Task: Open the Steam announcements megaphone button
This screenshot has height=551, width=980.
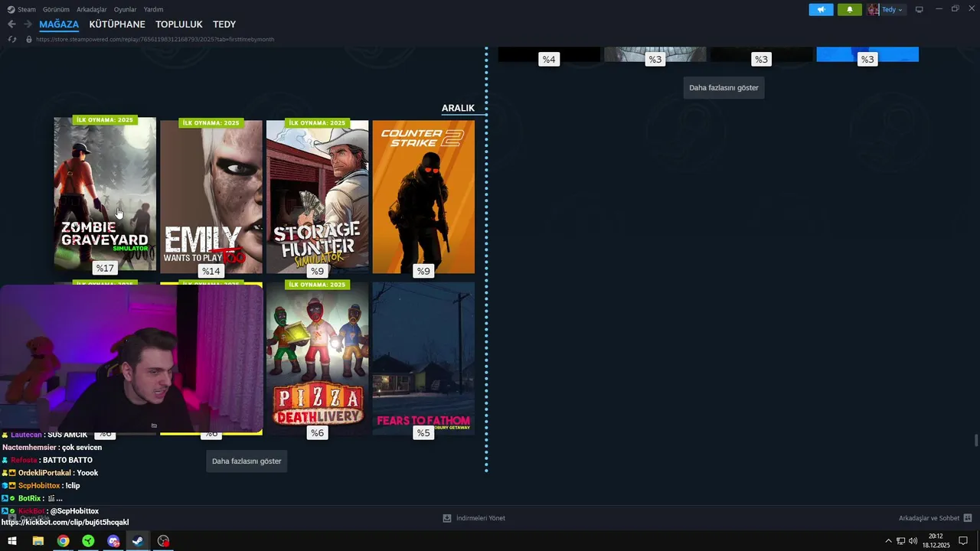Action: 821,10
